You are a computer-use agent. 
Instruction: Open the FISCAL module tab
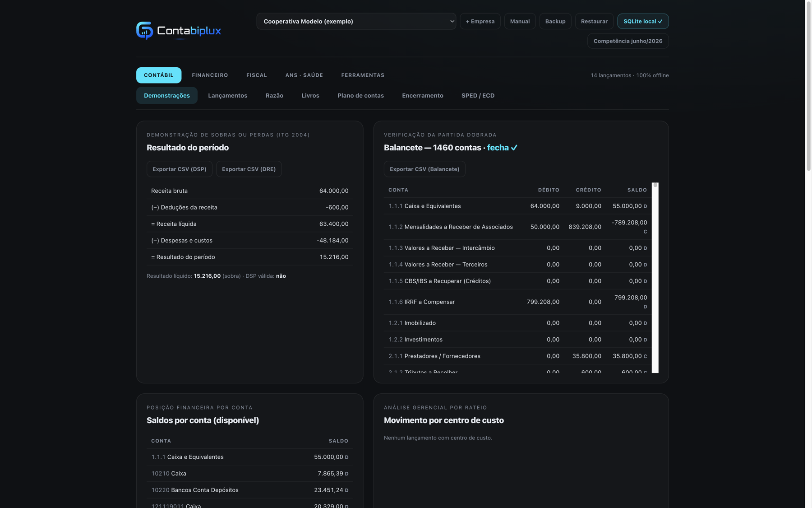[x=257, y=75]
